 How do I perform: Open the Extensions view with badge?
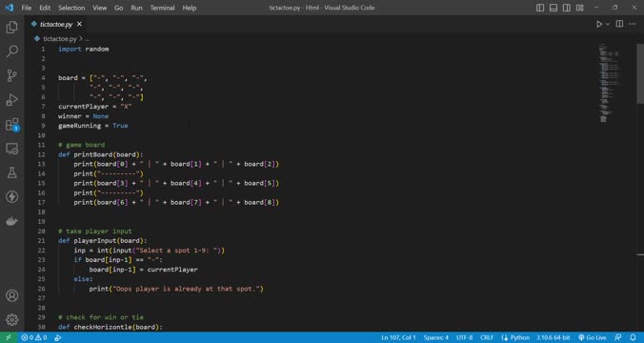point(12,124)
